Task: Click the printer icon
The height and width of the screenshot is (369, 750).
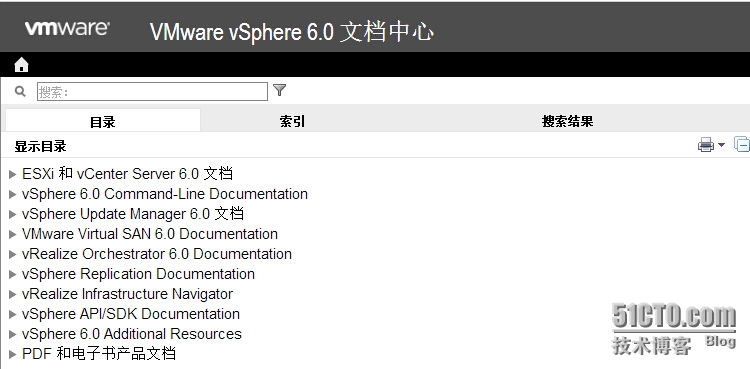Action: (706, 145)
